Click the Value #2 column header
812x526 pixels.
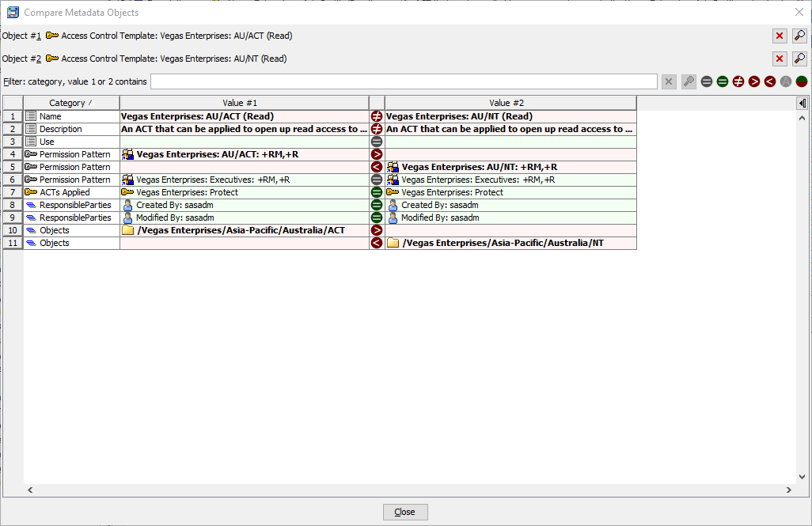pos(510,103)
